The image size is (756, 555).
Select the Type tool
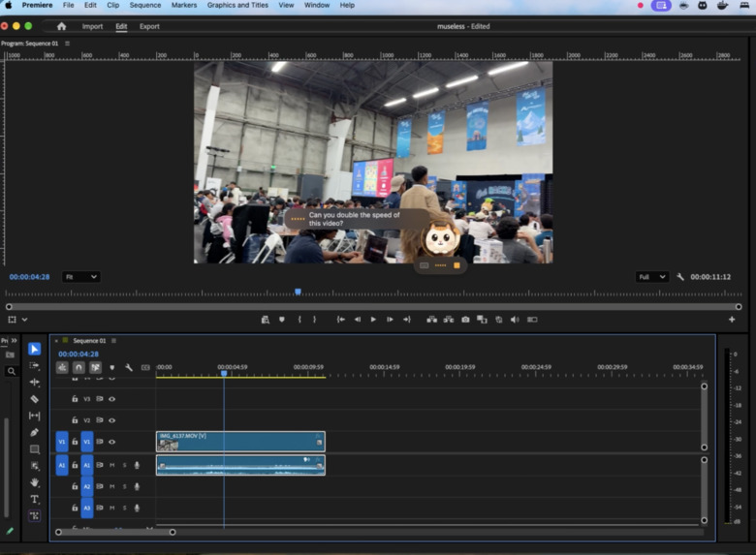tap(34, 499)
